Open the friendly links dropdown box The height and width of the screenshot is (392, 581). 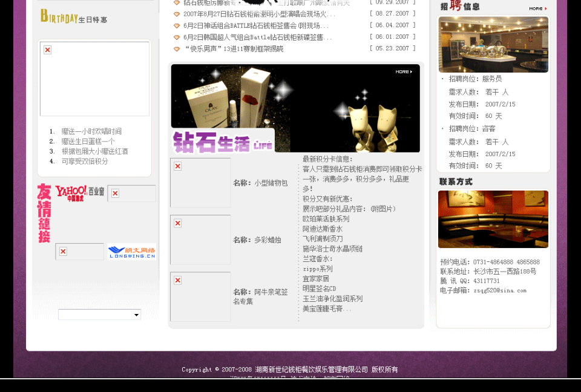pos(100,315)
